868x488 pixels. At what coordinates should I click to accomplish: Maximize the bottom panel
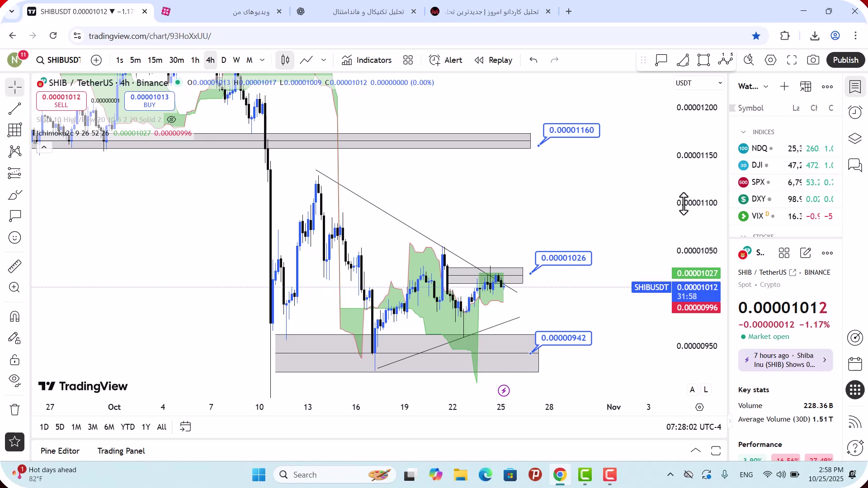[716, 450]
